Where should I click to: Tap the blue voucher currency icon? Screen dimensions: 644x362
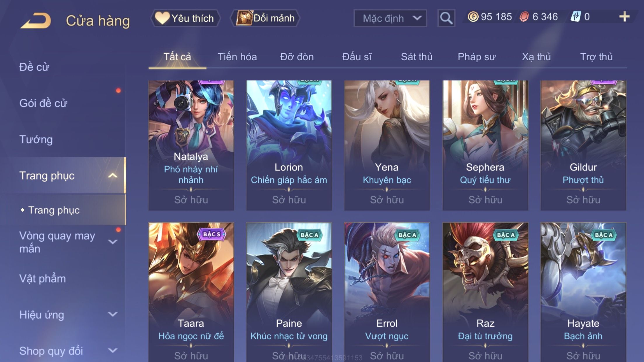(576, 17)
